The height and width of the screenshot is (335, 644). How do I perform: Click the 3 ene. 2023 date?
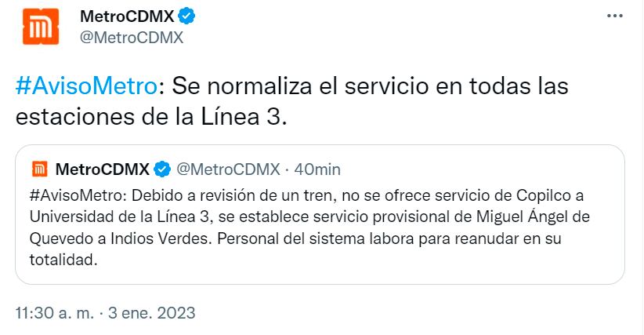point(151,312)
